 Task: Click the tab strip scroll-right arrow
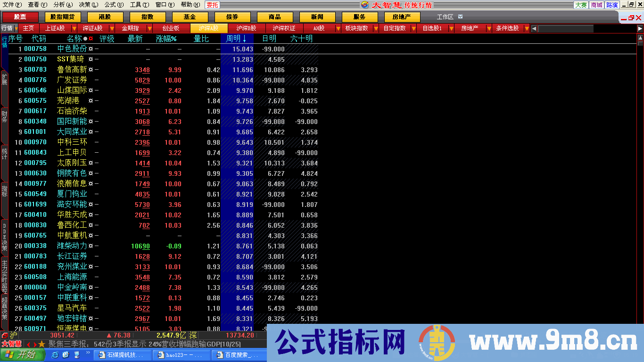point(640,29)
